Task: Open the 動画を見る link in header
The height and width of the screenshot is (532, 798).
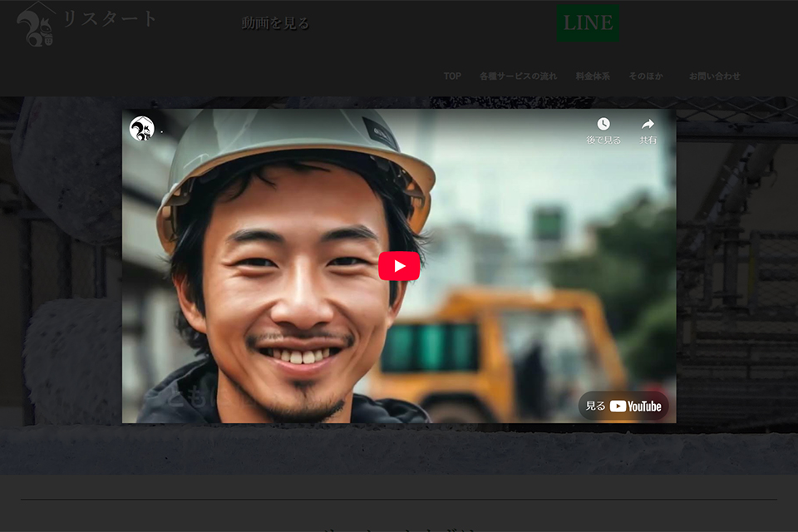Action: pos(275,23)
